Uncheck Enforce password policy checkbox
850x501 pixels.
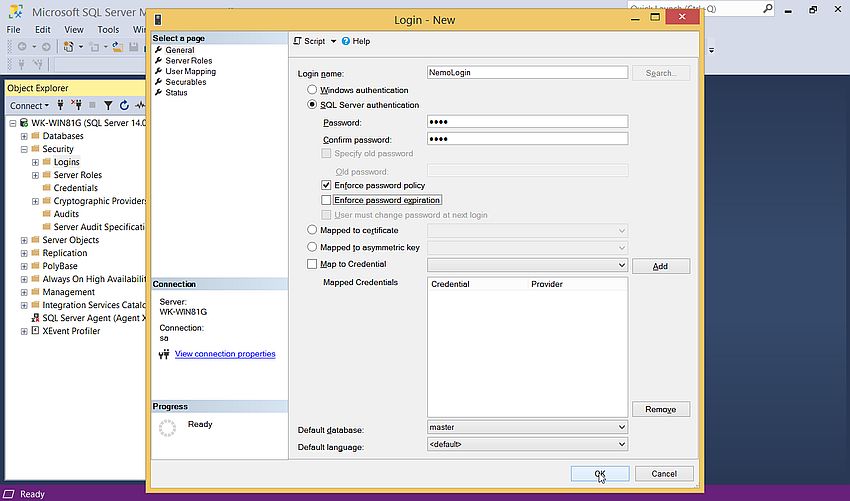pyautogui.click(x=326, y=185)
